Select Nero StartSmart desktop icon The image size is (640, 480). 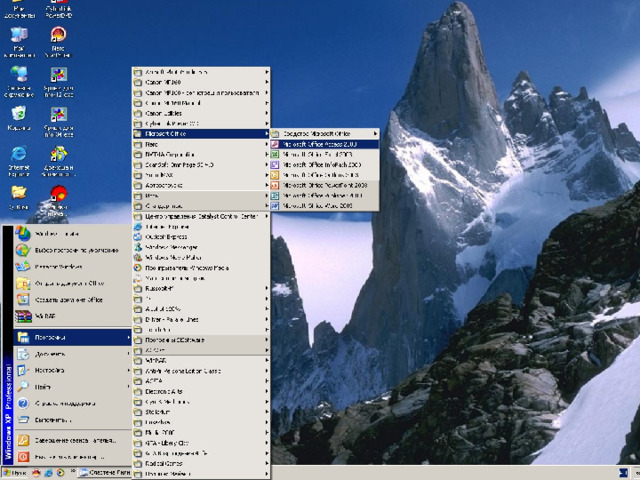pyautogui.click(x=58, y=42)
